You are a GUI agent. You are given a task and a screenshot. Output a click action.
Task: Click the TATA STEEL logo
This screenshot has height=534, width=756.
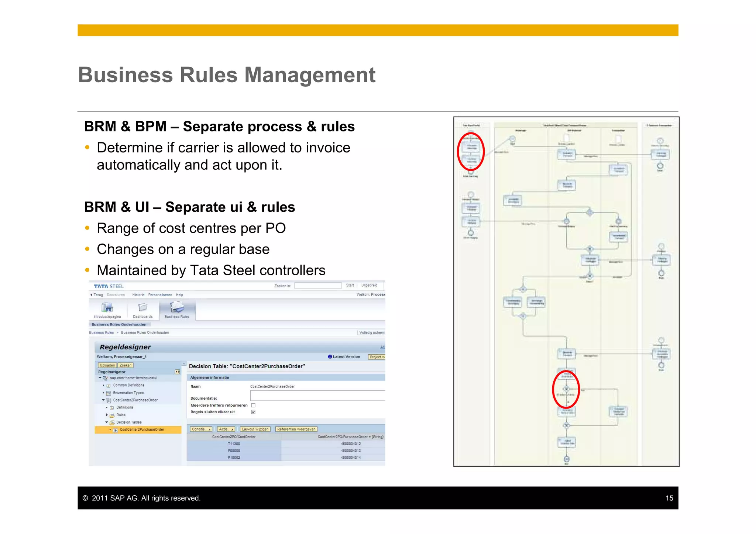tap(109, 286)
